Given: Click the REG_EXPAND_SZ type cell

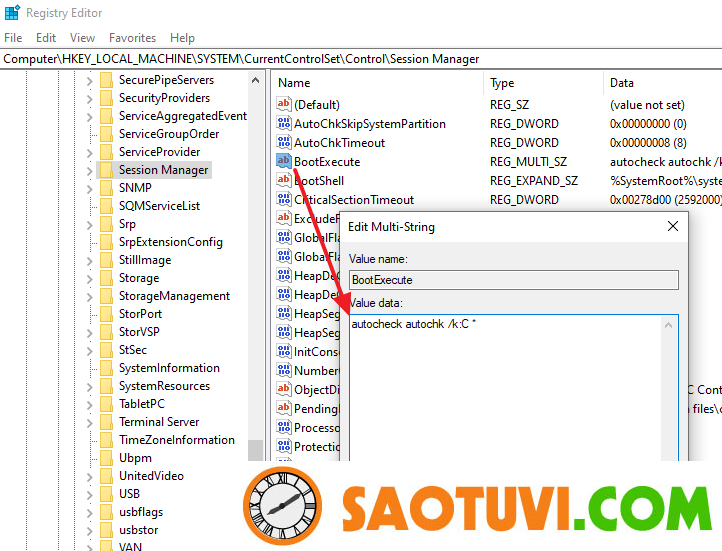Looking at the screenshot, I should (534, 180).
